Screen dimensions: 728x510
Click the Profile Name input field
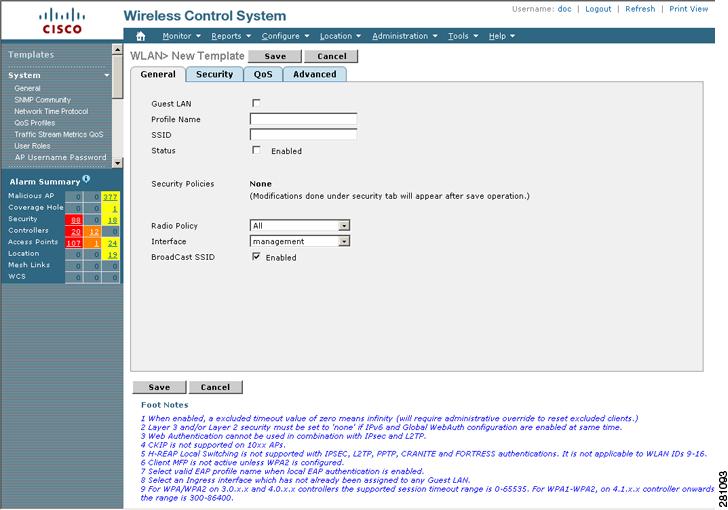click(303, 119)
